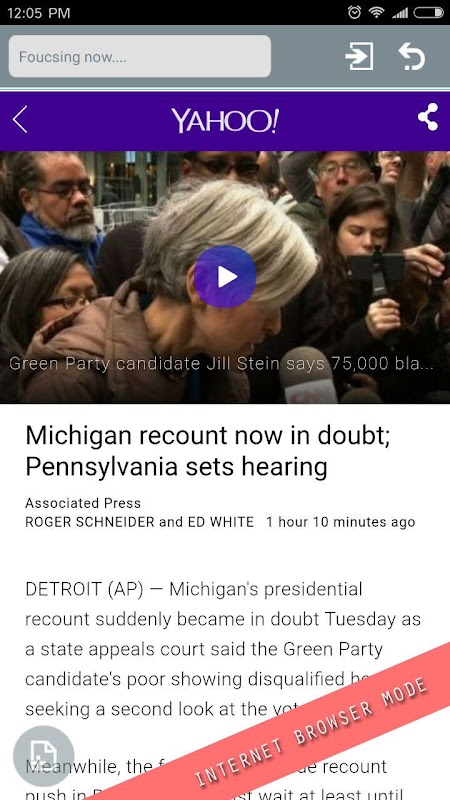Tap the Yahoo share icon
The width and height of the screenshot is (450, 800).
click(x=428, y=117)
